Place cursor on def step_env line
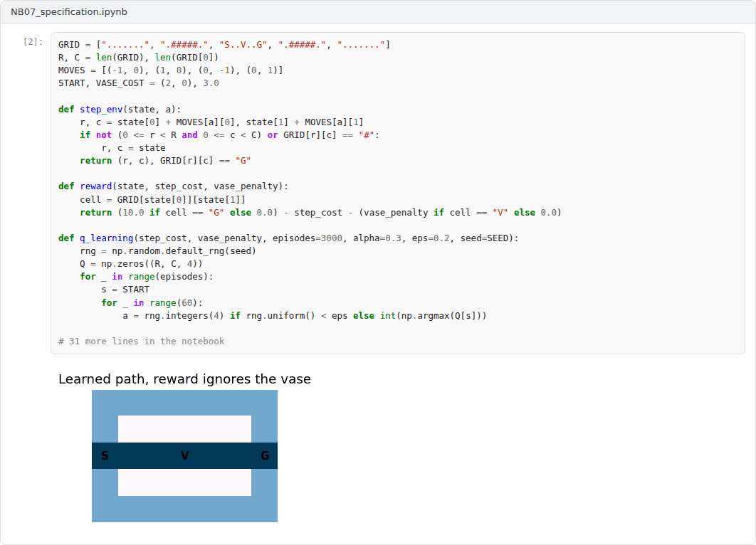 (x=120, y=109)
